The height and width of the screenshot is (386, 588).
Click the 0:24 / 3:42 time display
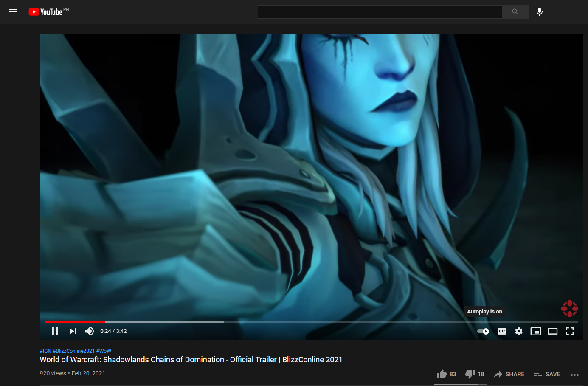(113, 331)
